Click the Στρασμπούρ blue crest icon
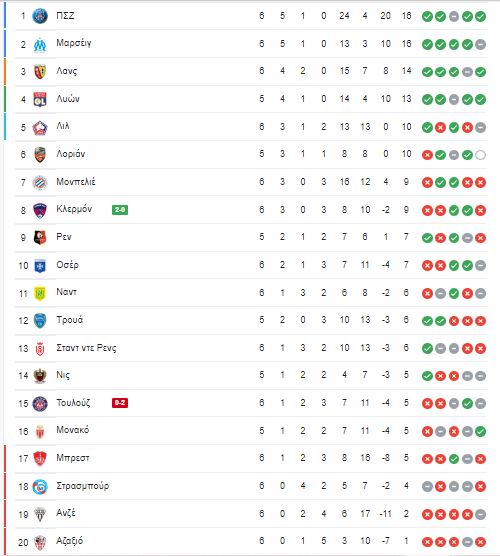The width and height of the screenshot is (500, 556). (x=40, y=486)
